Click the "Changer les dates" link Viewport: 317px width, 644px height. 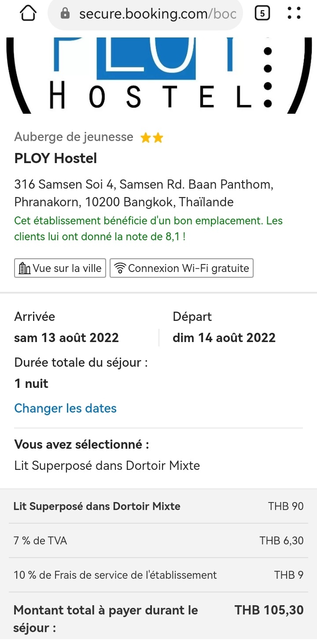tap(65, 408)
